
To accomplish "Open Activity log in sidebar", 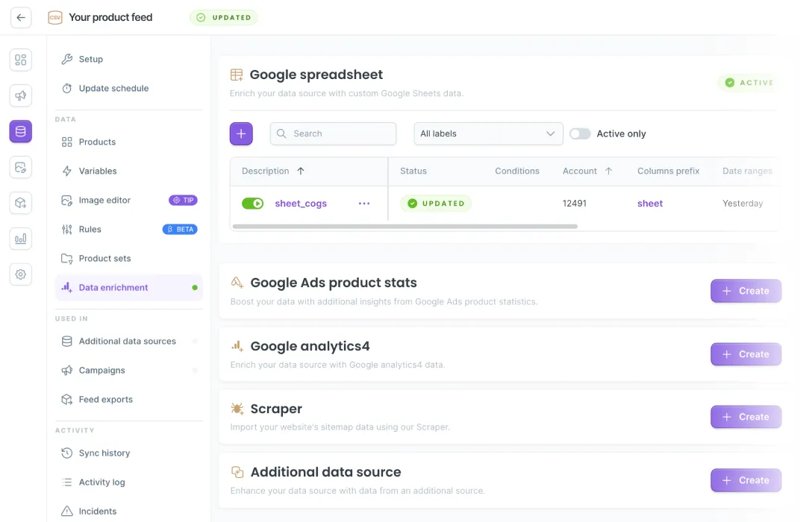I will 129,482.
